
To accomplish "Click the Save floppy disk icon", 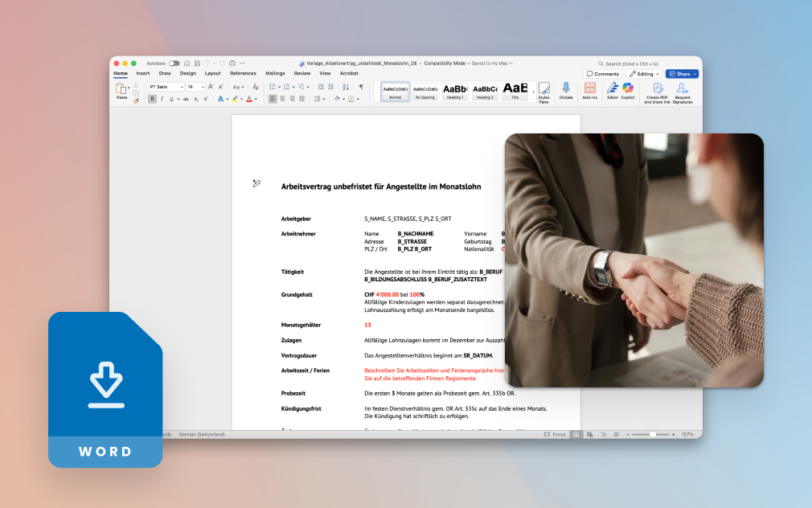I will pos(197,63).
